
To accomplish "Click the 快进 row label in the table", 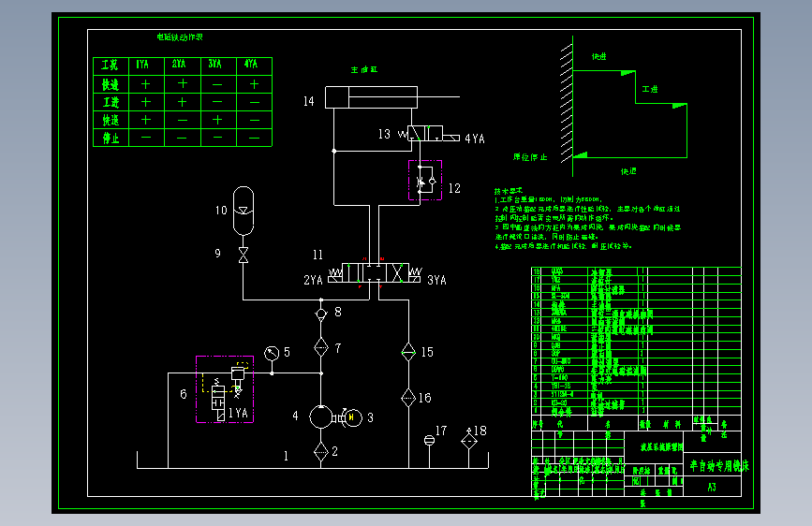I will click(x=111, y=84).
